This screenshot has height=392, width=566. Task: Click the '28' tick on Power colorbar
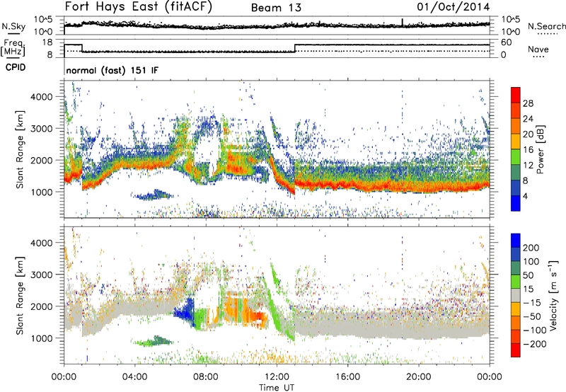(x=528, y=103)
